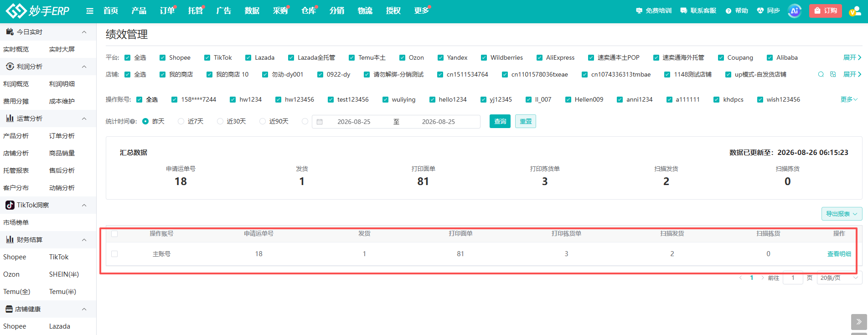Collapse the 店铺健康 sidebar section
Viewport: 868px width, 335px height.
84,309
